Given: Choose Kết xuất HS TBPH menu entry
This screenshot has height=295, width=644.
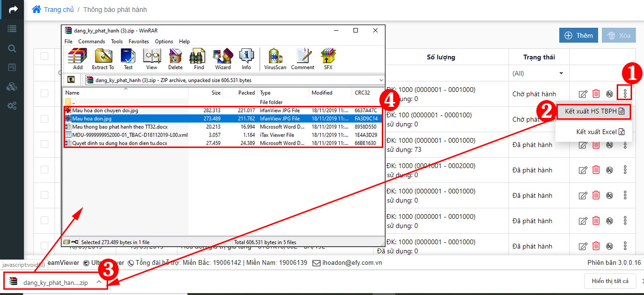Looking at the screenshot, I should coord(594,111).
